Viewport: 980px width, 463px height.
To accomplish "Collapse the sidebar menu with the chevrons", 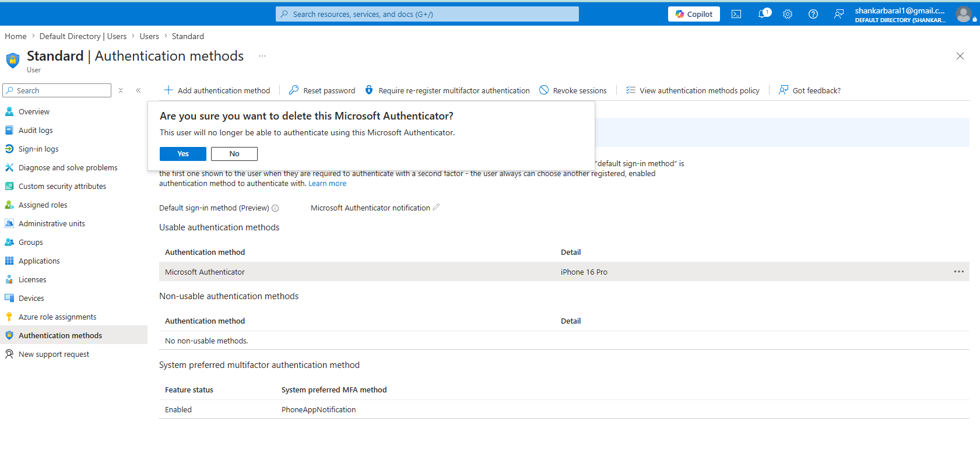I will [138, 90].
